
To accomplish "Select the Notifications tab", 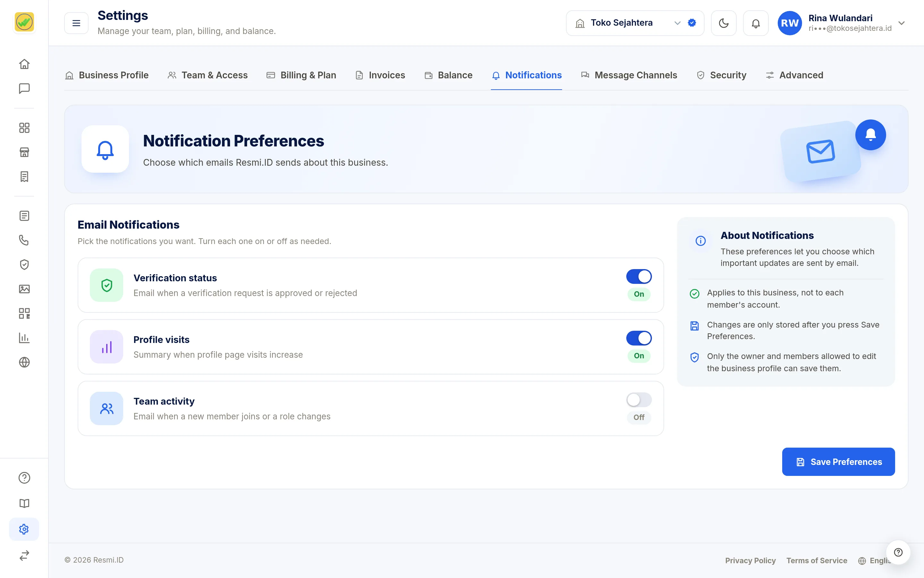I will click(526, 75).
